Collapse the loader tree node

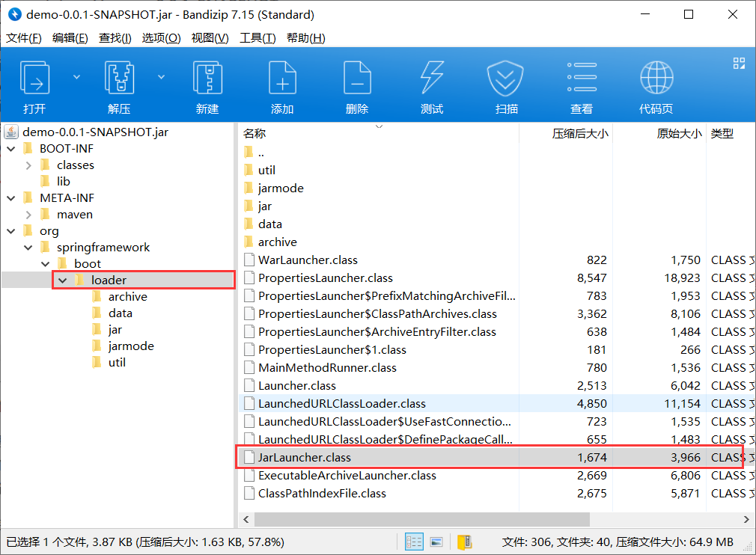click(x=63, y=280)
